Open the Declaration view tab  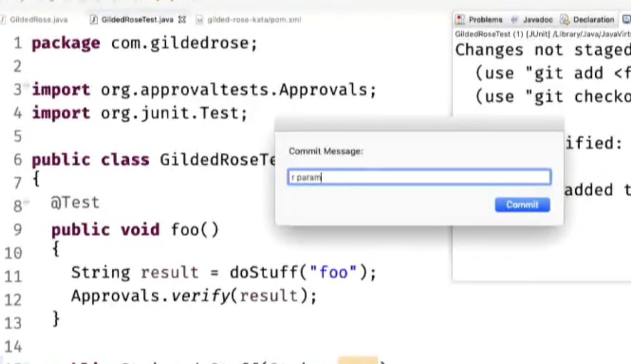click(x=594, y=19)
